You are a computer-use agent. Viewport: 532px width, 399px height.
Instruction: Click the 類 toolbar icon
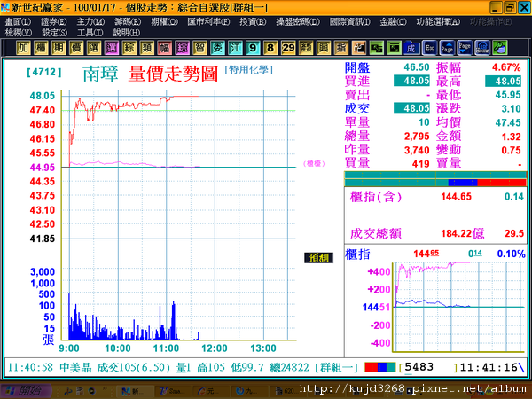click(x=146, y=48)
